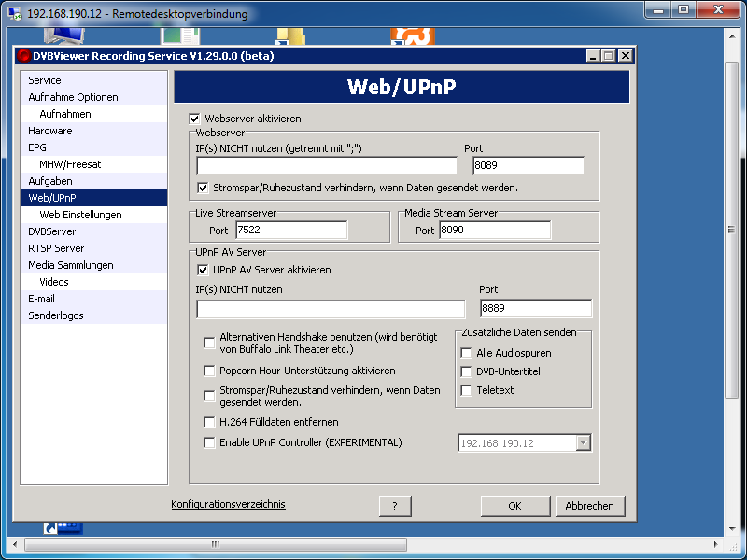Click scroll left arrow at bottom
The width and height of the screenshot is (747, 560).
coord(15,544)
